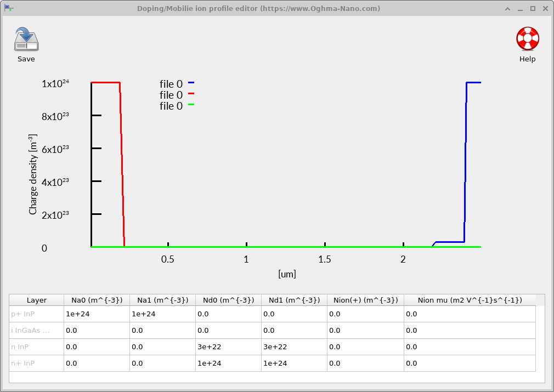The height and width of the screenshot is (392, 554).
Task: Click Na0 value in n+ InP row
Action: click(x=97, y=363)
